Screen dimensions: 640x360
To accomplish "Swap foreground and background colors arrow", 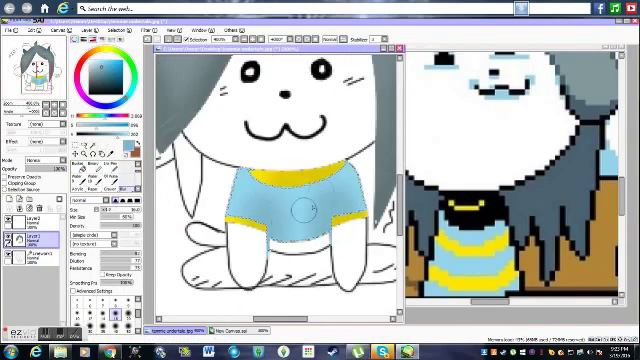I will point(138,143).
